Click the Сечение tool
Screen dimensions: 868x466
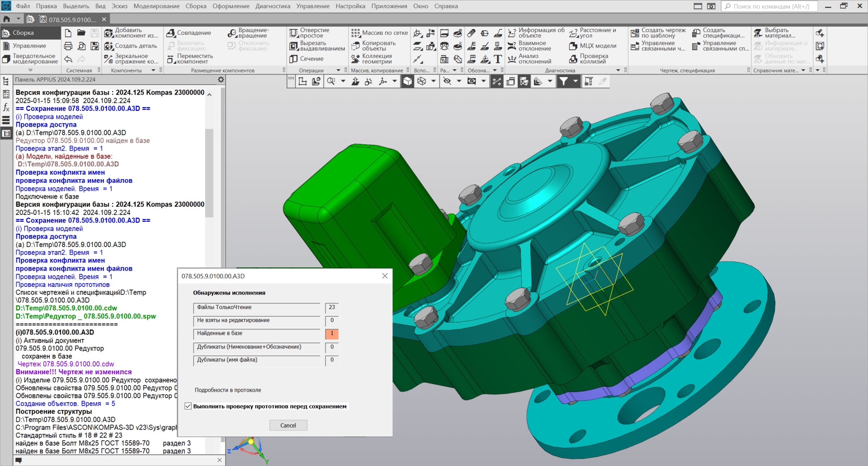[x=306, y=59]
